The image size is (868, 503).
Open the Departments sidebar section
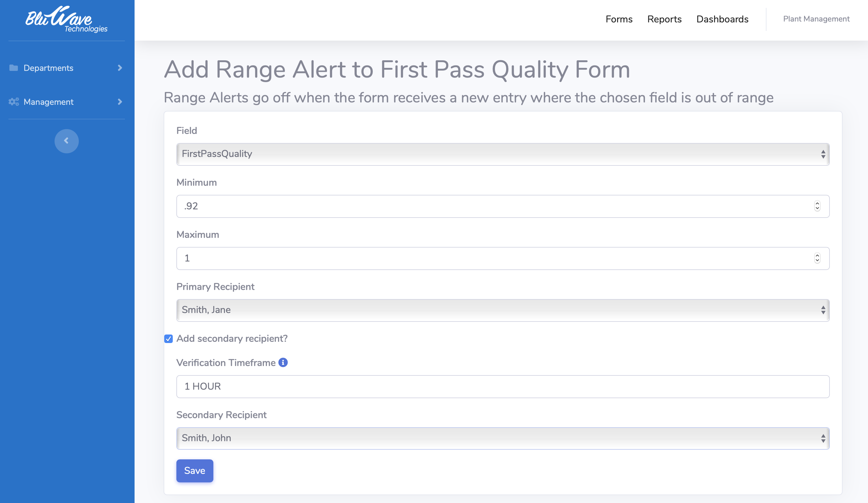coord(66,68)
